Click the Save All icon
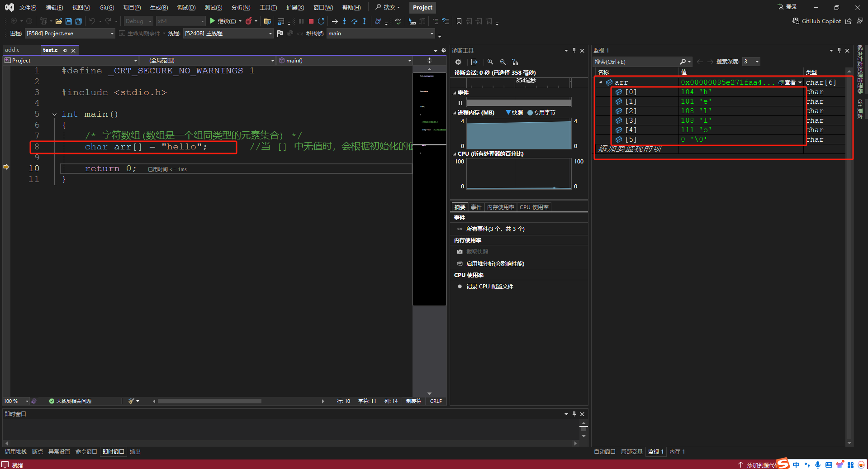868x469 pixels. 79,21
